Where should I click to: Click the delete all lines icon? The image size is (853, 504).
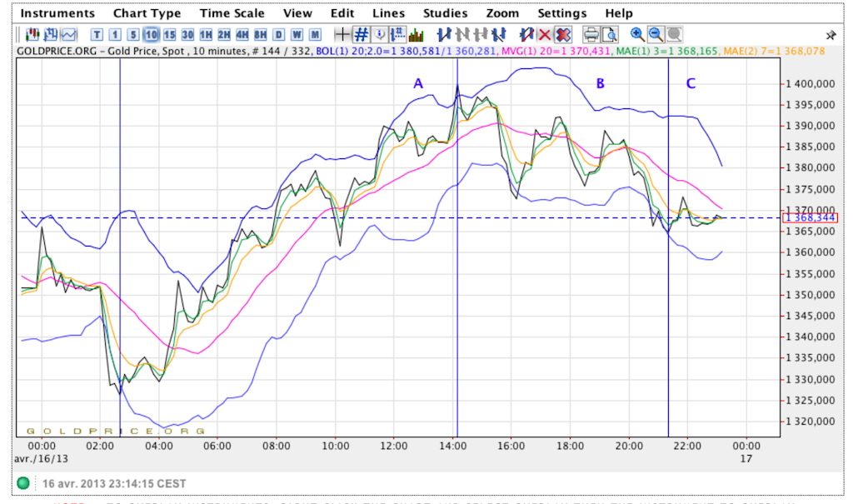click(x=563, y=35)
